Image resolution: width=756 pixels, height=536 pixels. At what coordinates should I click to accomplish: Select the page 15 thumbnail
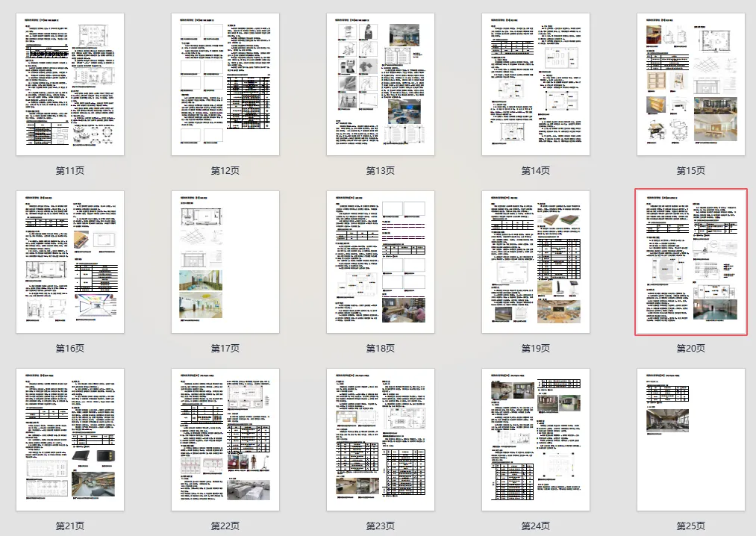coord(690,84)
